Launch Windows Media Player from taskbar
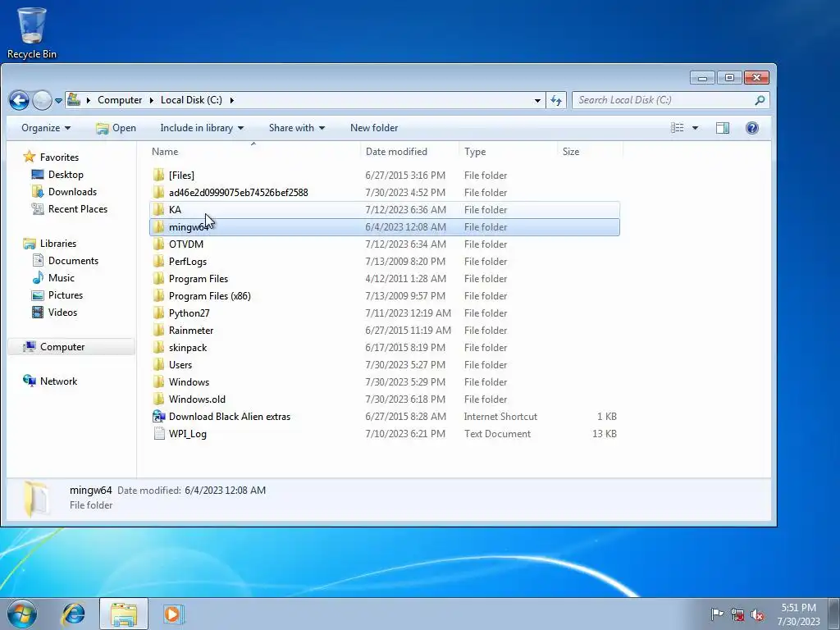This screenshot has width=840, height=630. (x=173, y=614)
